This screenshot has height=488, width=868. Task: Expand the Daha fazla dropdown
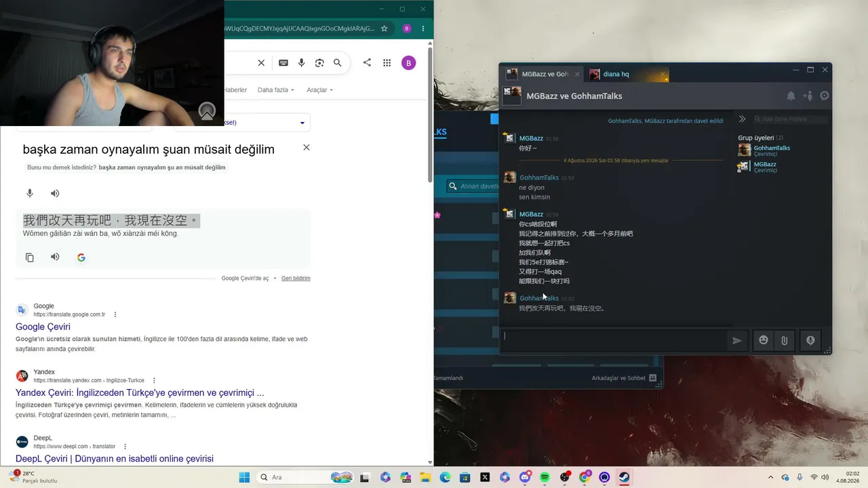click(275, 89)
